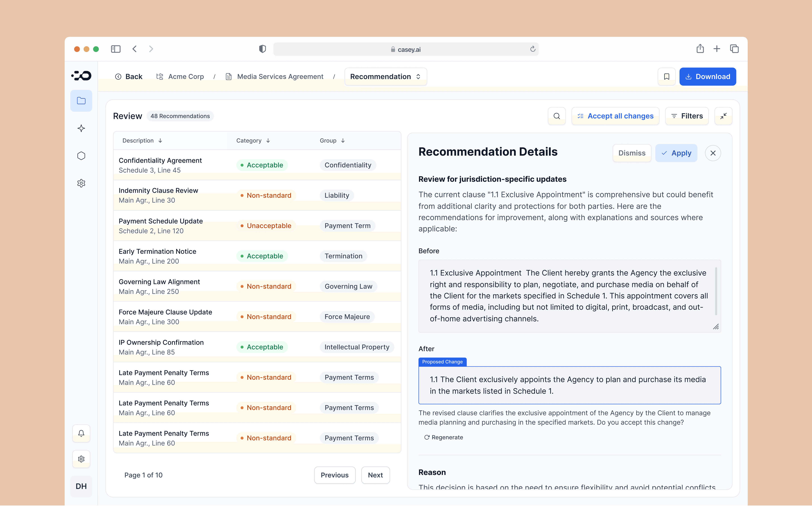Toggle the browser sidebar panel icon
This screenshot has width=812, height=507.
tap(115, 49)
